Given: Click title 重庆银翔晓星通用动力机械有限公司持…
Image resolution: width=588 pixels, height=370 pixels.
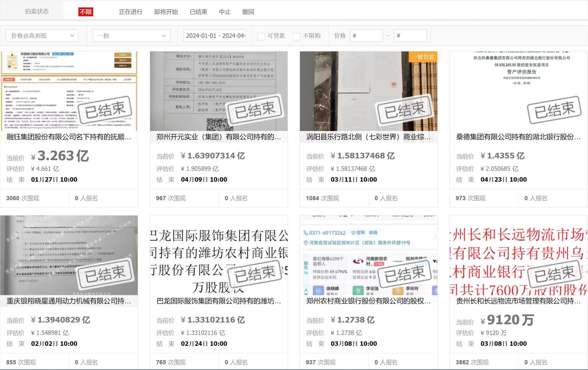Looking at the screenshot, I should (x=69, y=301).
